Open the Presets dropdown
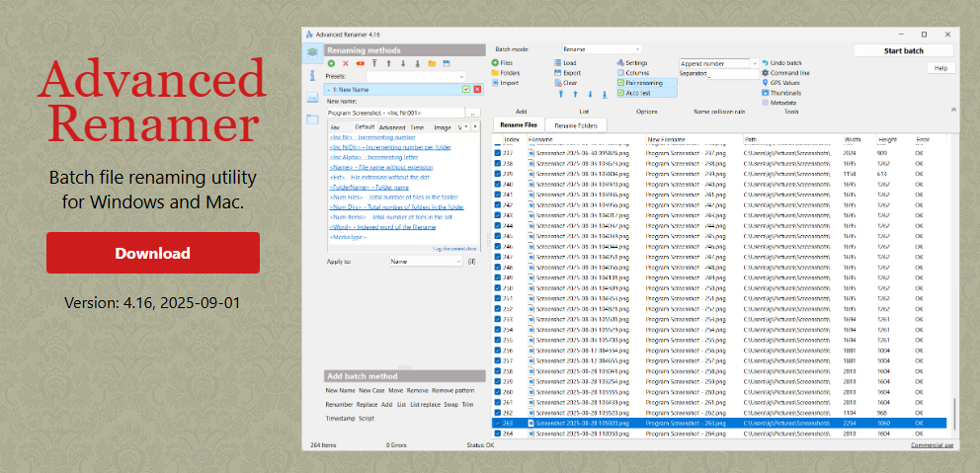Screen dimensions: 980x473 (416, 76)
